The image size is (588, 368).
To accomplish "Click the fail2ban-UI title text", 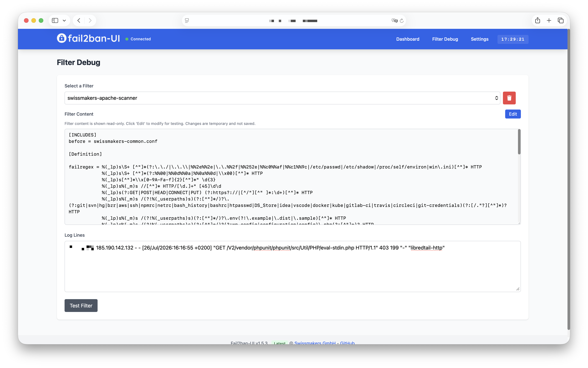I will click(x=94, y=38).
